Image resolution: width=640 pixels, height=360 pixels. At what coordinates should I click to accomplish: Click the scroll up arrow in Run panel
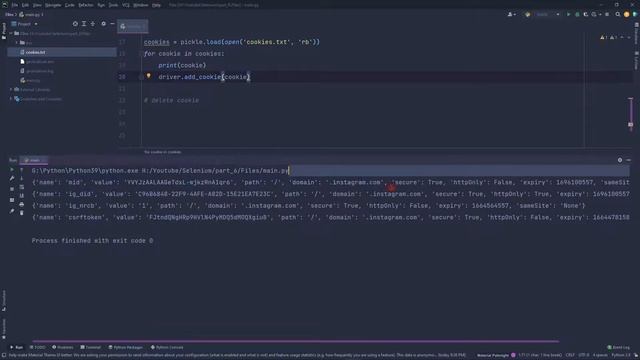[x=22, y=169]
